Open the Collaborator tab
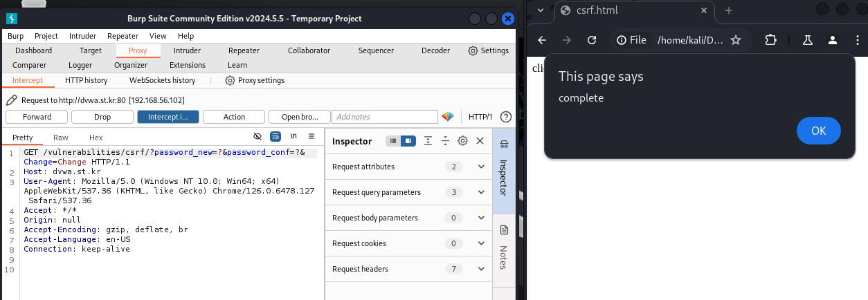Viewport: 868px width, 300px height. coord(309,50)
